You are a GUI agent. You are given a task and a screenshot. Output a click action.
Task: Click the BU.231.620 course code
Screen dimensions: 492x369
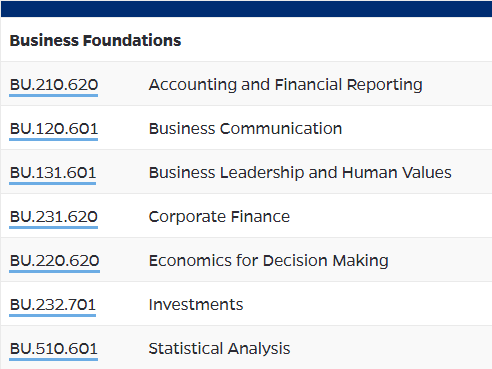[x=54, y=217]
